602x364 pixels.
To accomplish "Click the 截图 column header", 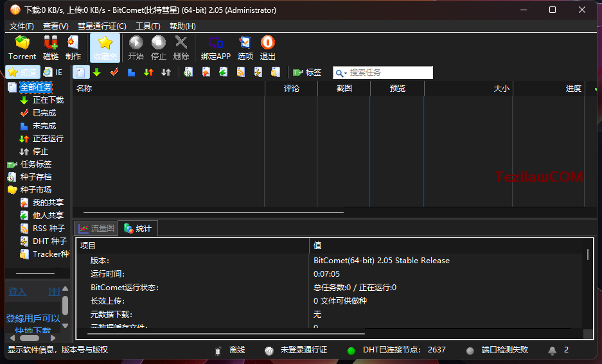I will tap(344, 88).
